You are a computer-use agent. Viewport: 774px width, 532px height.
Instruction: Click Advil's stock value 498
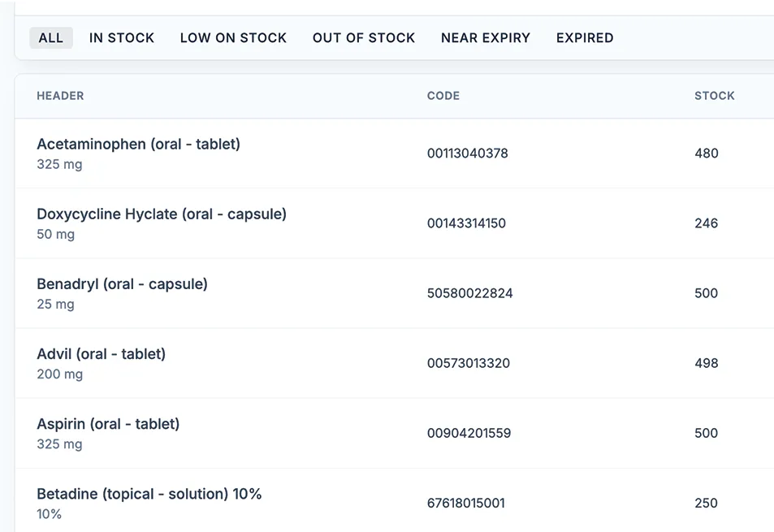tap(707, 363)
